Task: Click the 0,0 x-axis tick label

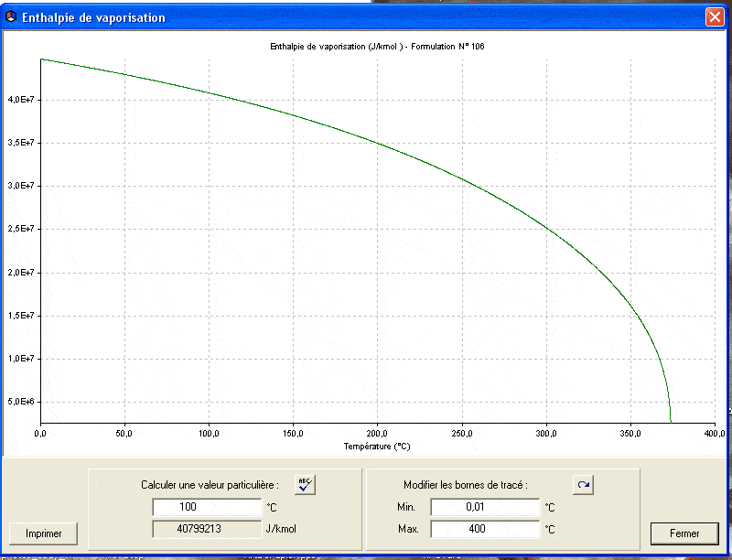Action: (40, 434)
